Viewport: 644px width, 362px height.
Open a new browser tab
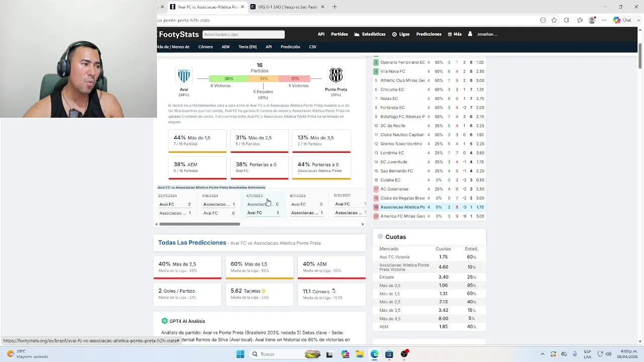point(335,7)
